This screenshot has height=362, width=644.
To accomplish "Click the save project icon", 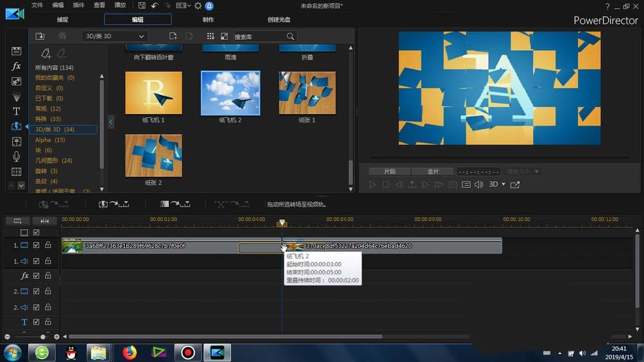I will click(x=142, y=6).
